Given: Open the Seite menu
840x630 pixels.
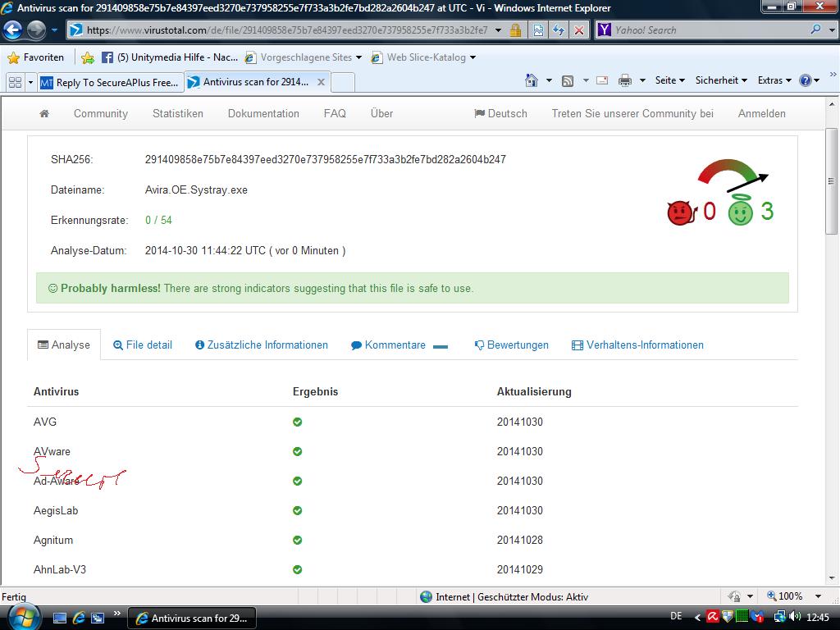Looking at the screenshot, I should pos(669,80).
